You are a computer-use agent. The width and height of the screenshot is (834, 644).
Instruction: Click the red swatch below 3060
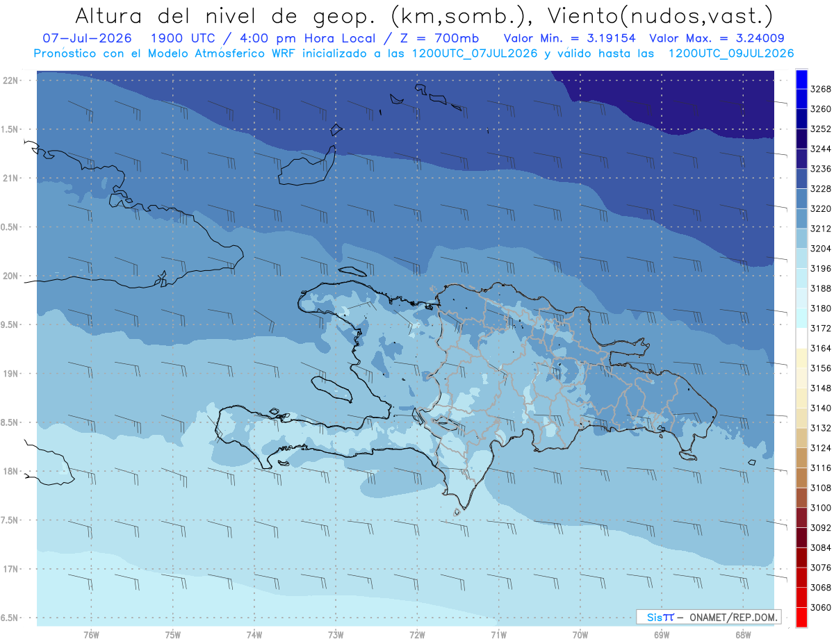click(801, 617)
